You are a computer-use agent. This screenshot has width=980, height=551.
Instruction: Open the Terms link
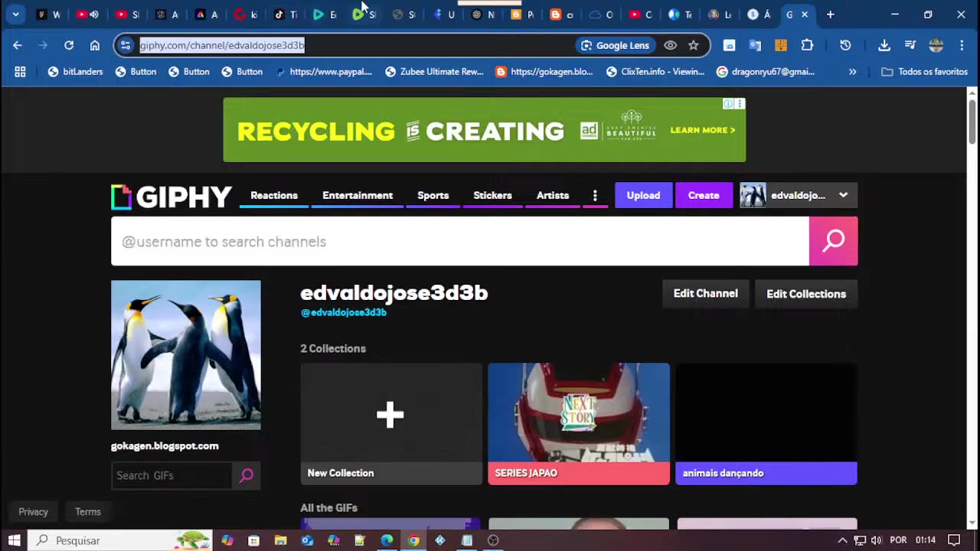[88, 511]
